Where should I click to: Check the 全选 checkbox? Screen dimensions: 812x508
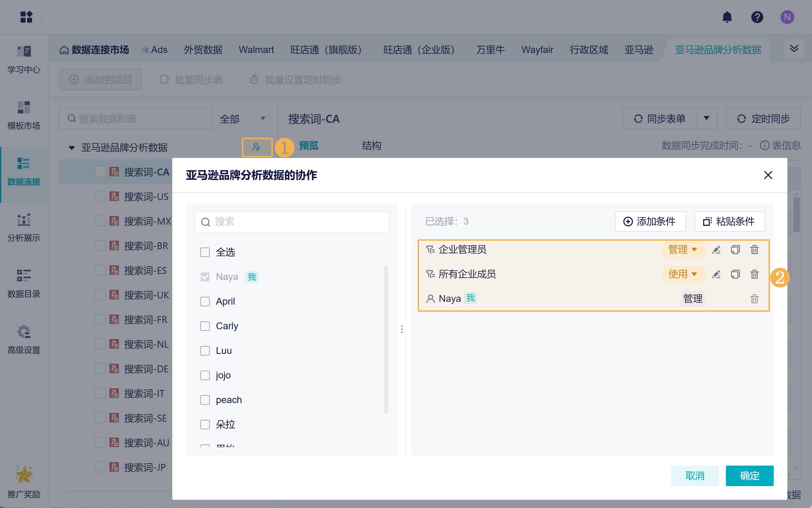click(205, 252)
